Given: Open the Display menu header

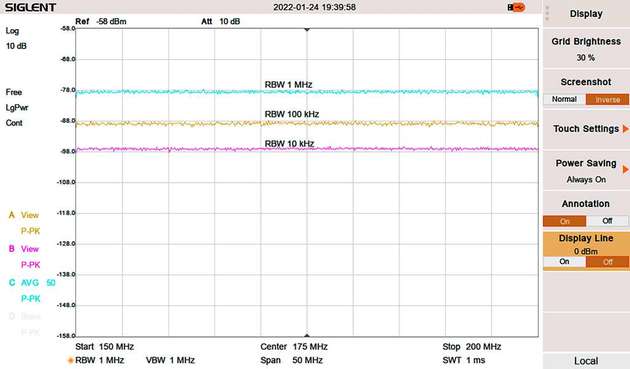Looking at the screenshot, I should [586, 14].
